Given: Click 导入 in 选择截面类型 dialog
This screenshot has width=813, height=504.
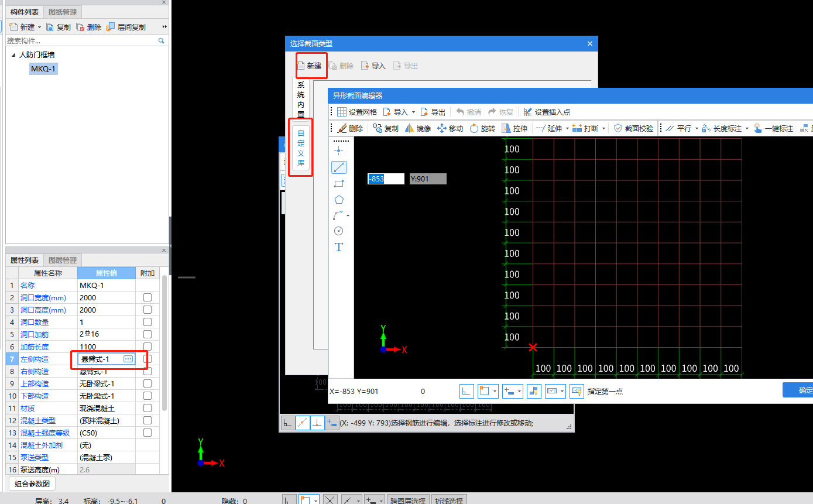Looking at the screenshot, I should click(373, 66).
